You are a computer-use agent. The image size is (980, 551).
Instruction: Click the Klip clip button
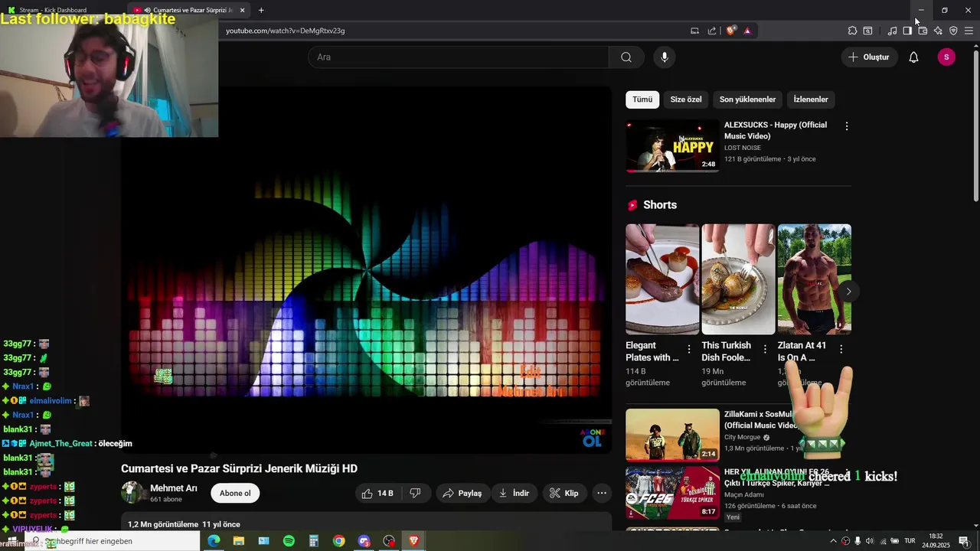(563, 494)
